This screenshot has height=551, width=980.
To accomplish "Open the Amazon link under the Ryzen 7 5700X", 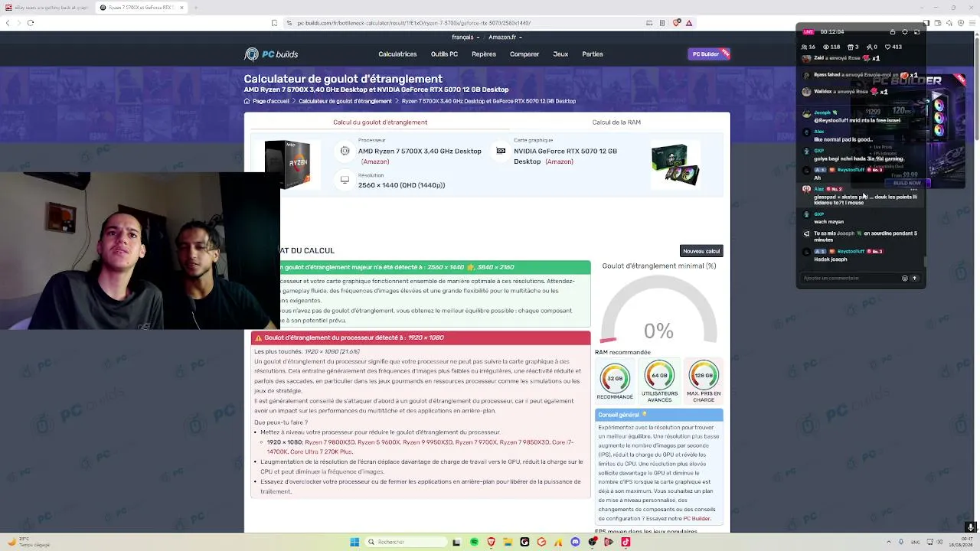I will click(x=375, y=161).
